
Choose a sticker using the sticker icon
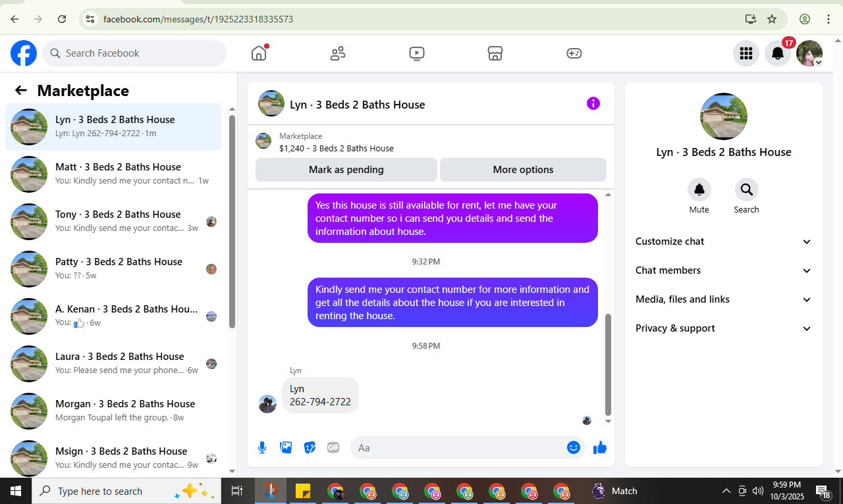pyautogui.click(x=310, y=448)
